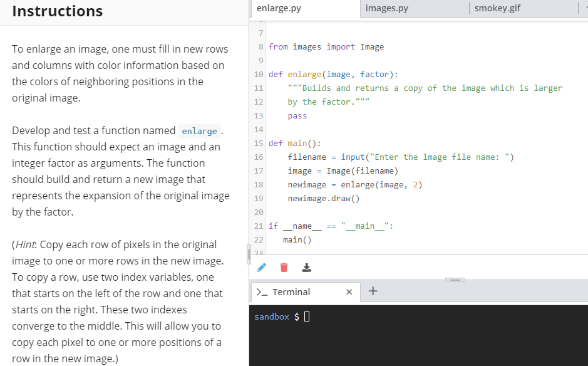Click the download arrow below the editor

[x=306, y=267]
